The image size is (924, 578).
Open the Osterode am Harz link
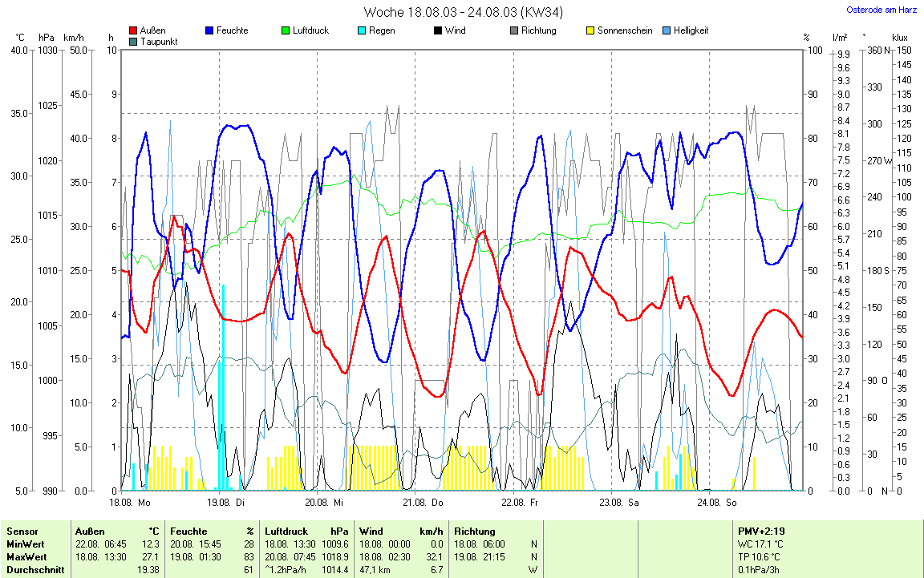[881, 10]
